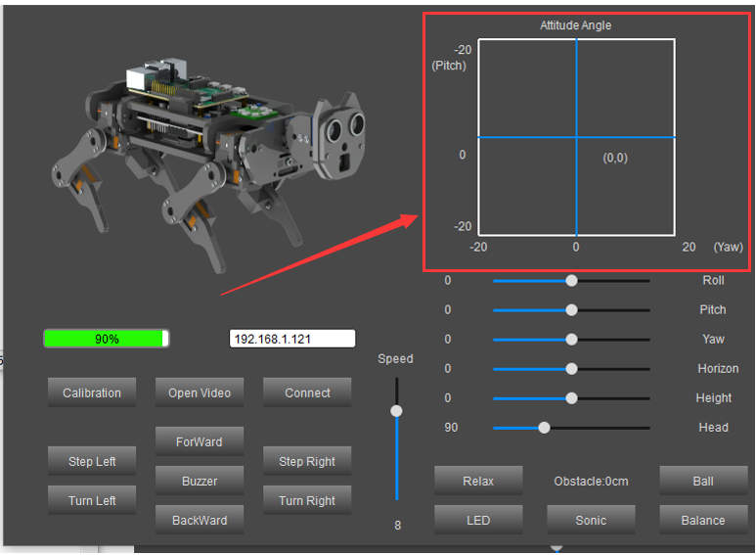Connect to the robot dog

[307, 393]
